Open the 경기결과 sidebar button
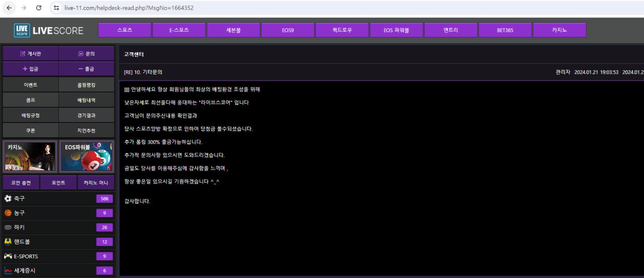 coord(87,115)
